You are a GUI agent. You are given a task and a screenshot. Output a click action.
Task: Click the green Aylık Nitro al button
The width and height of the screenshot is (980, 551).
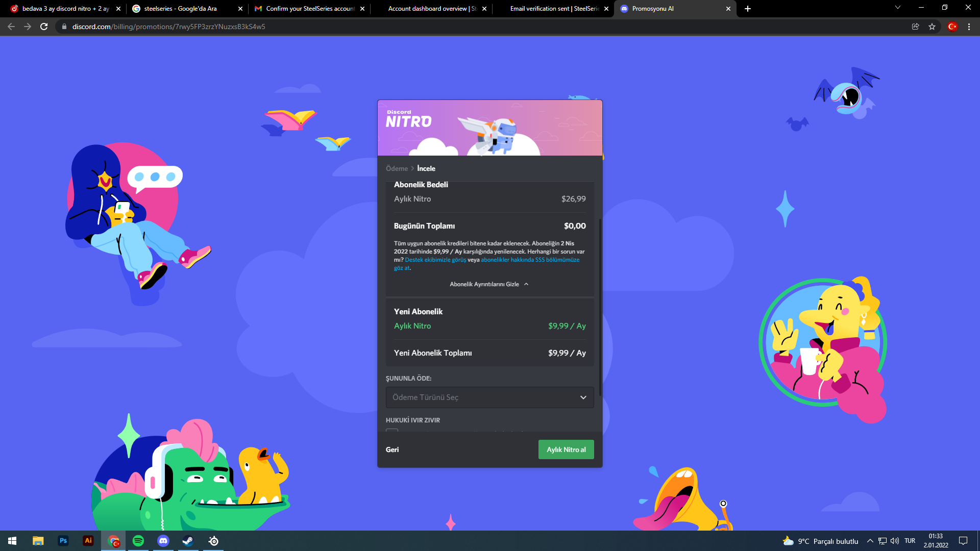[x=566, y=449]
